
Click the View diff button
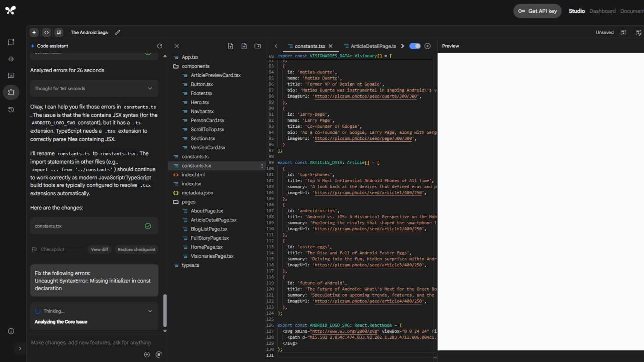pos(99,249)
